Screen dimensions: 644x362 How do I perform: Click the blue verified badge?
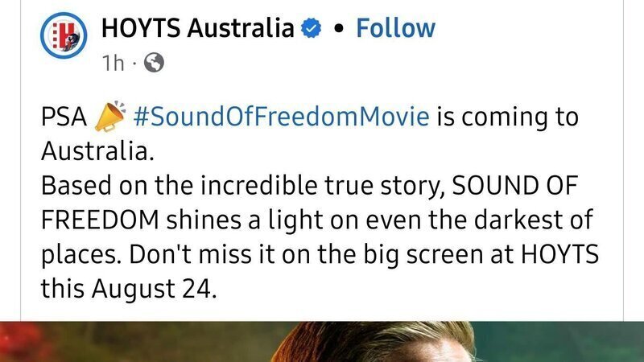point(311,30)
